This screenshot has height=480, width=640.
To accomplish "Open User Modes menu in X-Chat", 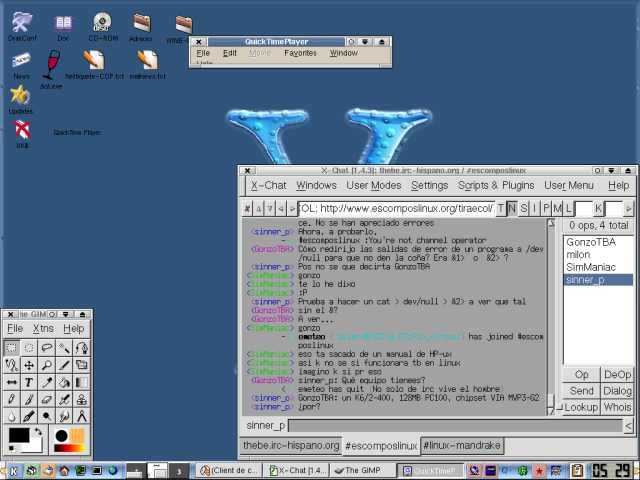I will point(374,185).
